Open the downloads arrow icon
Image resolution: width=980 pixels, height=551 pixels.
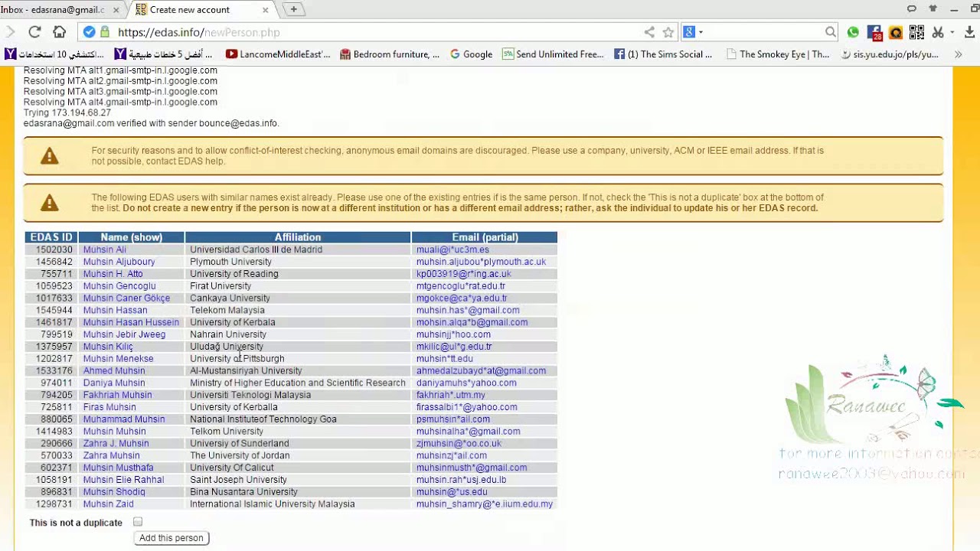(x=970, y=32)
